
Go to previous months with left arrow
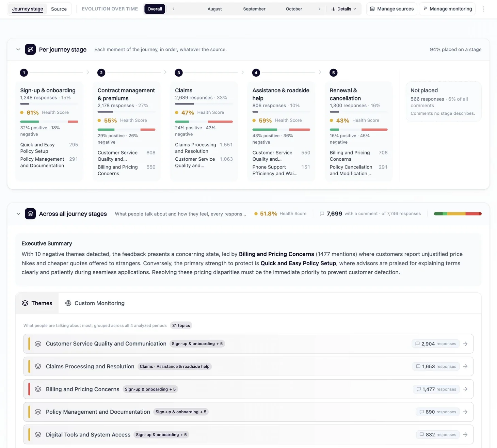pyautogui.click(x=173, y=9)
